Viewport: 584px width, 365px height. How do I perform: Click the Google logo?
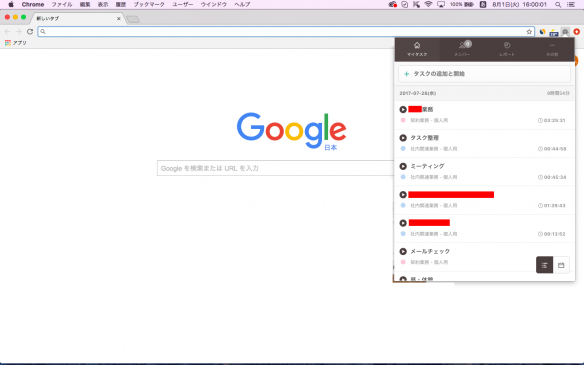pyautogui.click(x=292, y=130)
